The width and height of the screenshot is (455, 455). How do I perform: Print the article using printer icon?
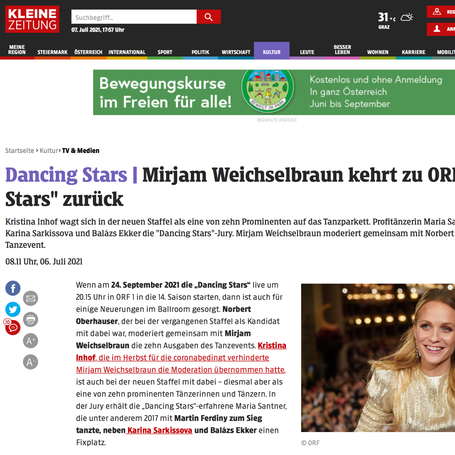tap(30, 319)
